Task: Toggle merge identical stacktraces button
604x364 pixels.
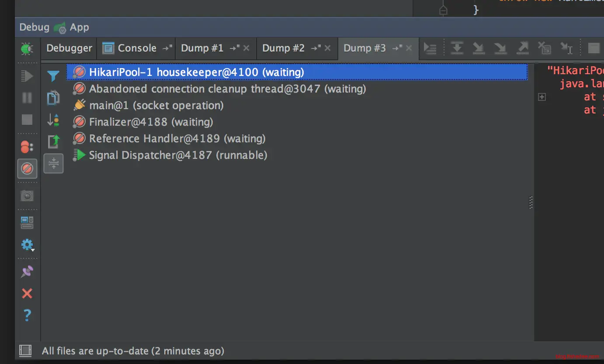Action: [53, 163]
